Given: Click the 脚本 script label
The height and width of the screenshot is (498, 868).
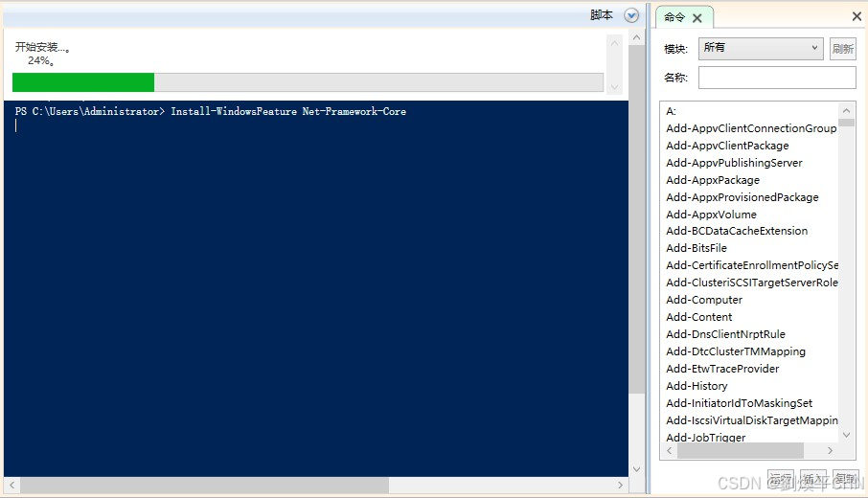Looking at the screenshot, I should (601, 15).
